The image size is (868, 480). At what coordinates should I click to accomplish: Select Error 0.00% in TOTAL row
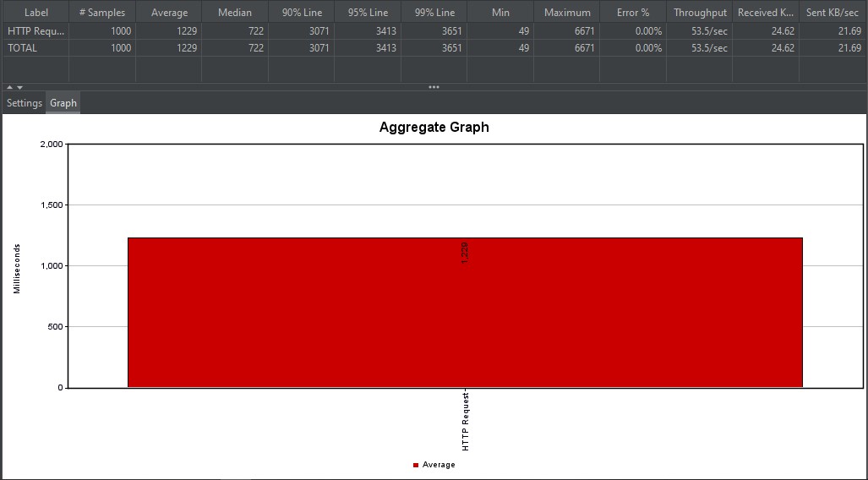point(633,48)
